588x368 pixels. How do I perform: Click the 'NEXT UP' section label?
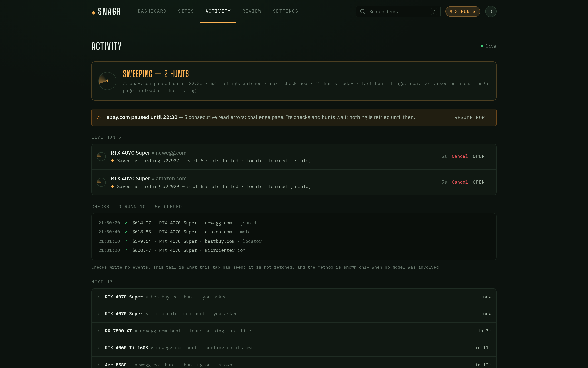pos(102,282)
